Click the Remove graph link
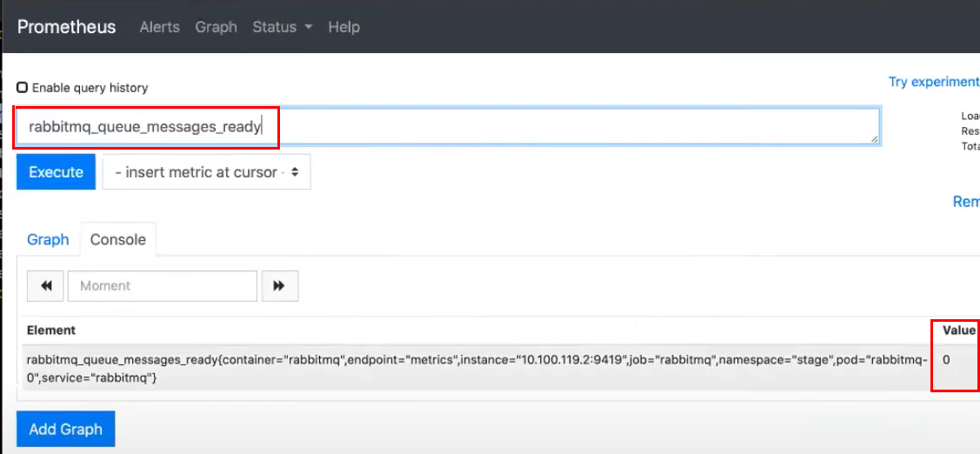 tap(965, 202)
